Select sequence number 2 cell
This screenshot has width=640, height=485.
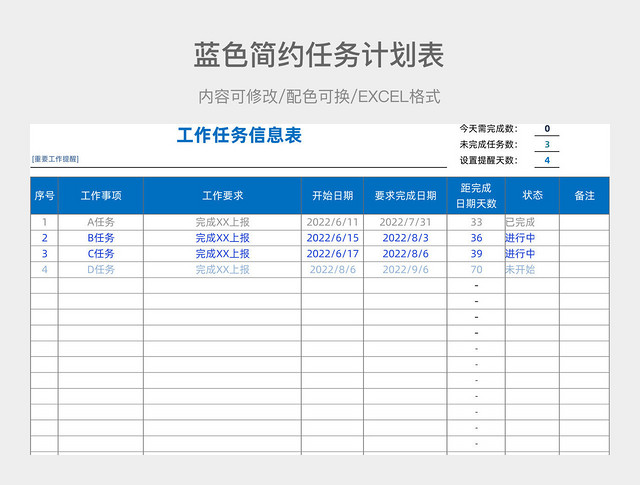44,238
